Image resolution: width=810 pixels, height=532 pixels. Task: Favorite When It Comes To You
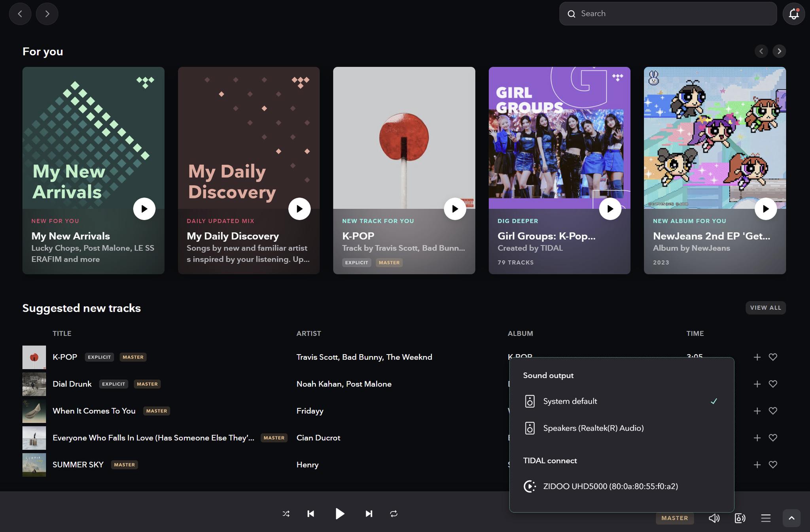[x=773, y=411]
